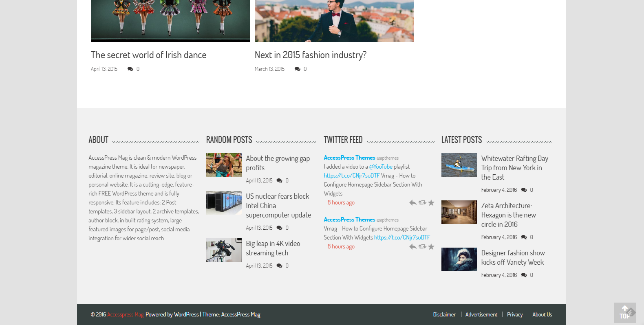This screenshot has width=644, height=325.
Task: Click favorite star on second tweet
Action: pos(431,247)
